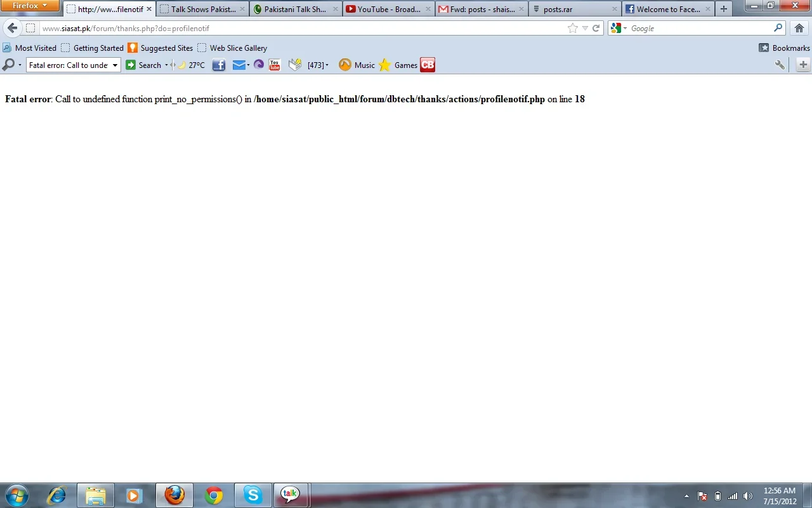Viewport: 812px width, 508px height.
Task: Click the site identity icon in the address bar
Action: click(x=30, y=28)
